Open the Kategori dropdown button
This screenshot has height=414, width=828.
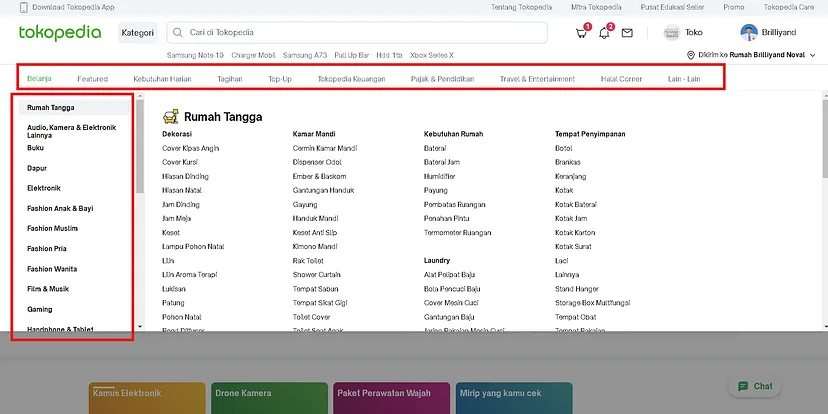[138, 33]
